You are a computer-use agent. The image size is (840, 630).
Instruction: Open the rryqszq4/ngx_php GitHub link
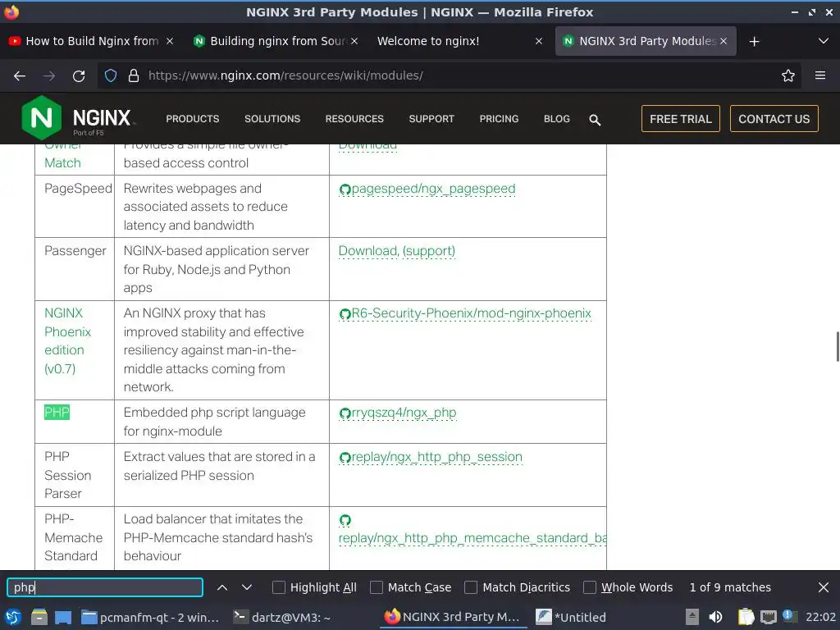[398, 413]
